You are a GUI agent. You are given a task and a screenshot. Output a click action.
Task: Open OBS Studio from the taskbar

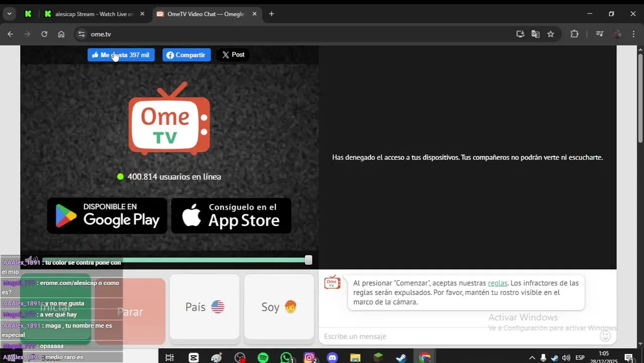point(240,357)
